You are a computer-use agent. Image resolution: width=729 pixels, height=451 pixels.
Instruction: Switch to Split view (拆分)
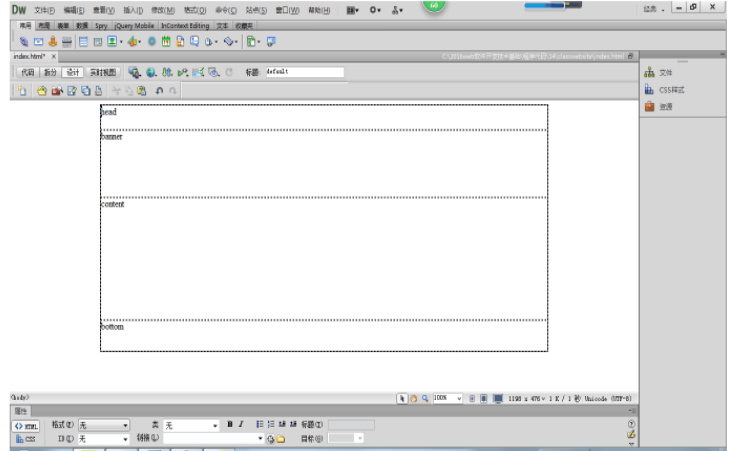coord(50,72)
